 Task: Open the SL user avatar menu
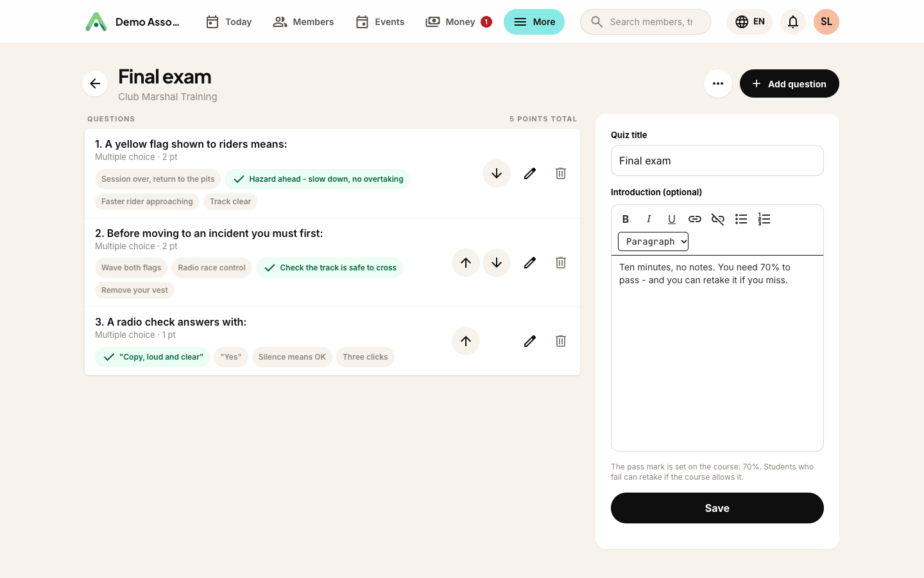tap(826, 22)
